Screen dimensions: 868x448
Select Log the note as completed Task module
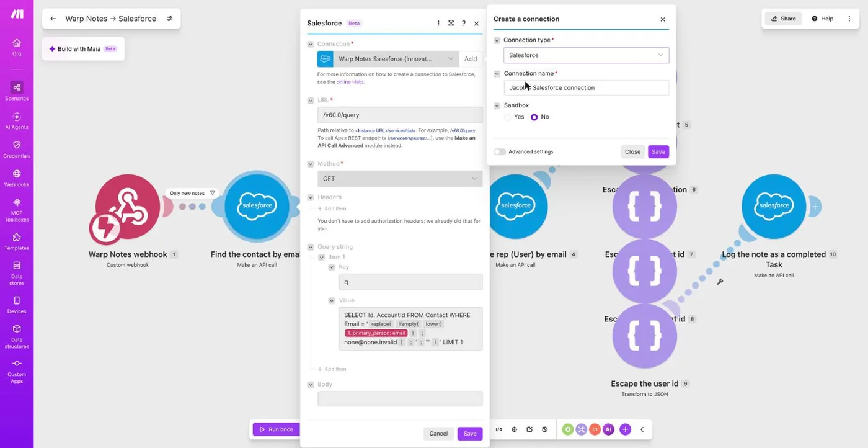[774, 206]
